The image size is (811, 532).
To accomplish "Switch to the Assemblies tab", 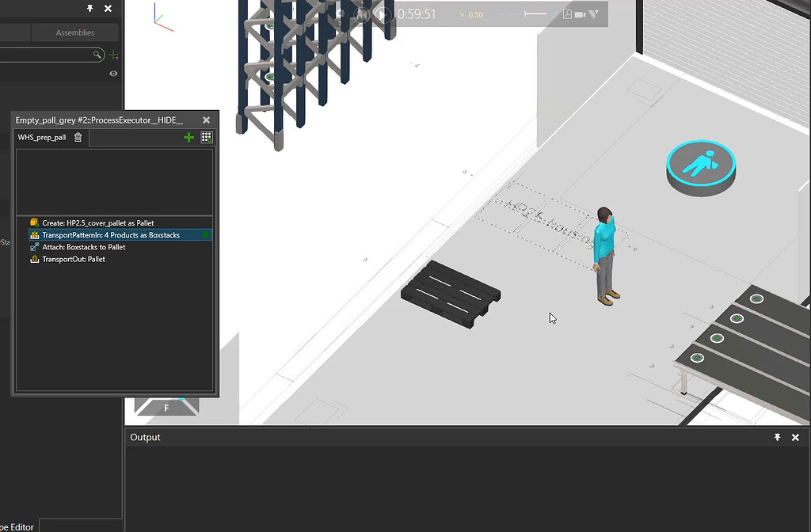I will (75, 32).
